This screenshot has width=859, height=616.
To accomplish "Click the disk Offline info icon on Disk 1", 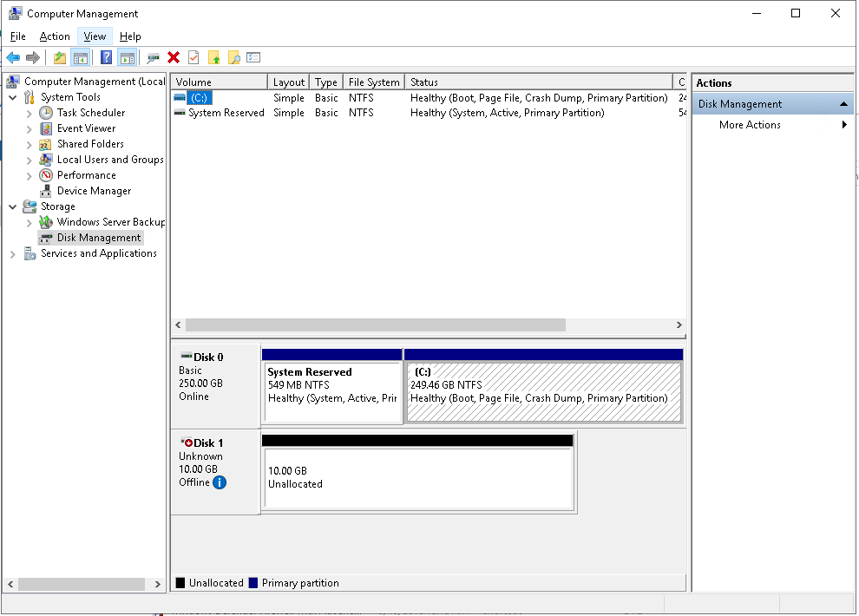I will (220, 482).
